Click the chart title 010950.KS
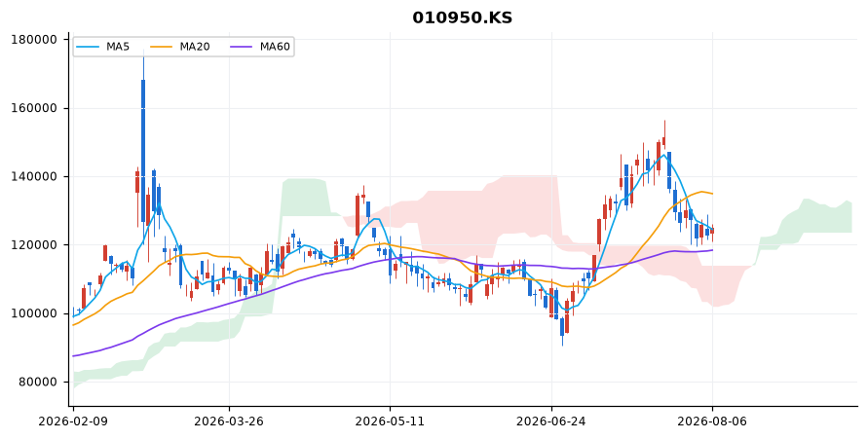Screen dimensions: 868x439 click(462, 18)
